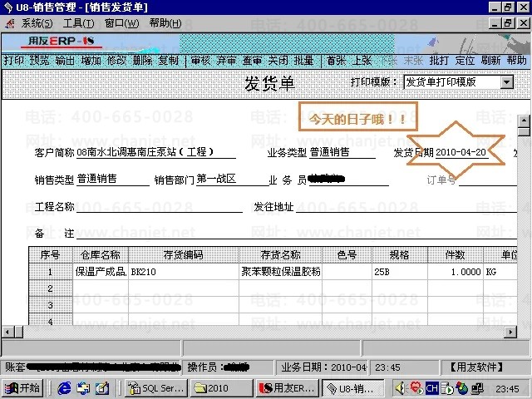Screen dimensions: 532x399
Task: Switch to the 2010 folder taskbar window
Action: pyautogui.click(x=221, y=388)
